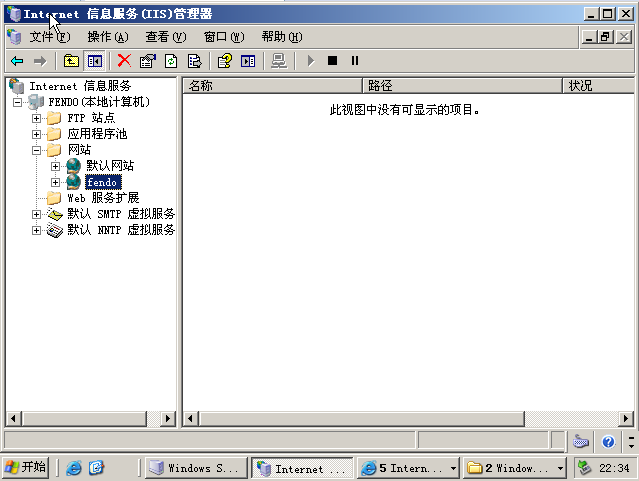Select 默认 NNTP 虚拟服务 tree item

tap(121, 230)
